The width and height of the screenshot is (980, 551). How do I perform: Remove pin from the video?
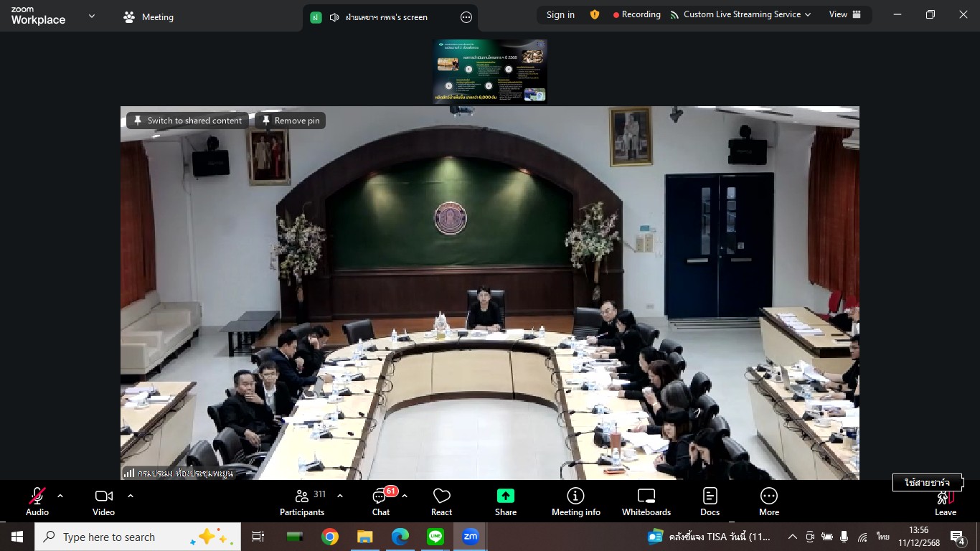tap(291, 121)
